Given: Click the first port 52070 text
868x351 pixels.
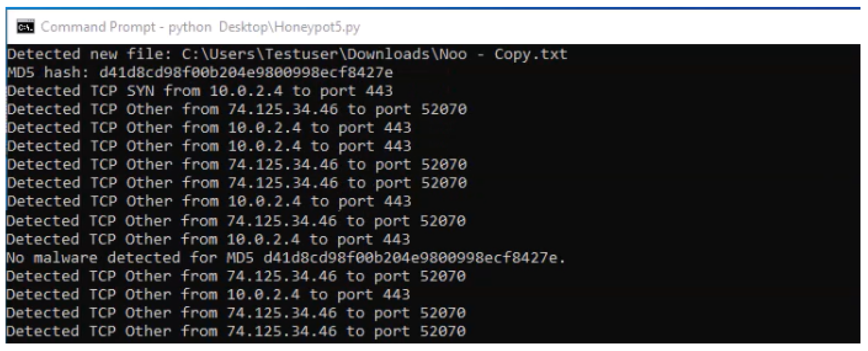Looking at the screenshot, I should (x=421, y=110).
